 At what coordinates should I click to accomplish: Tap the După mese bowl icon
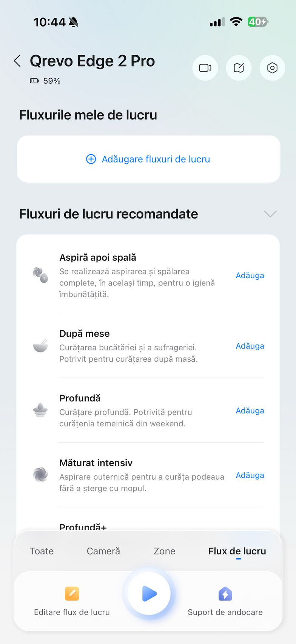point(40,346)
